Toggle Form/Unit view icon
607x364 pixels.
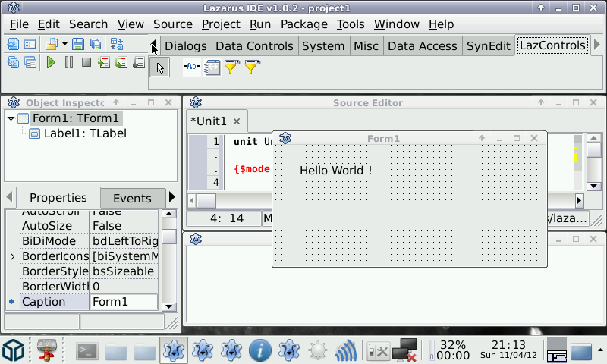coord(117,44)
